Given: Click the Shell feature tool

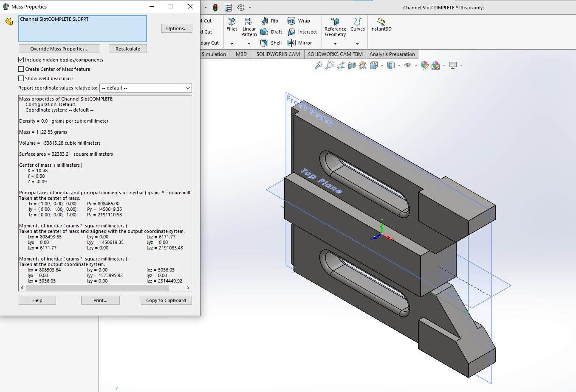Looking at the screenshot, I should [271, 43].
